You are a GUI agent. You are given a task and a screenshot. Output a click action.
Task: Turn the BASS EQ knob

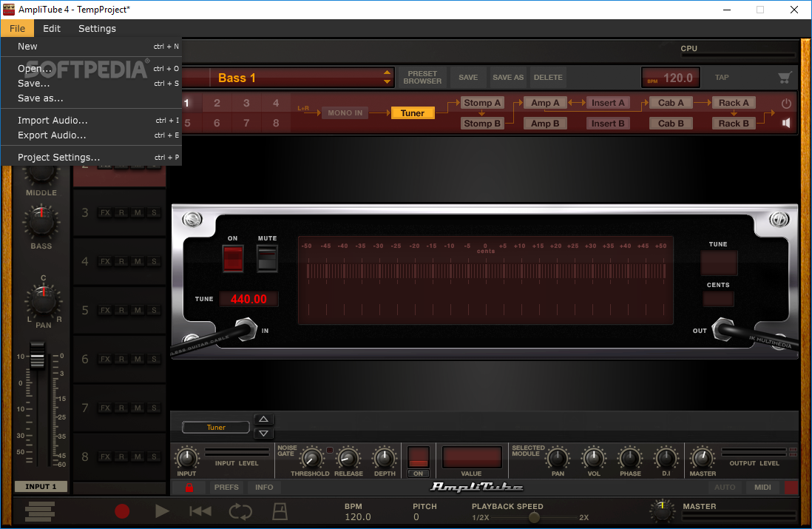41,222
